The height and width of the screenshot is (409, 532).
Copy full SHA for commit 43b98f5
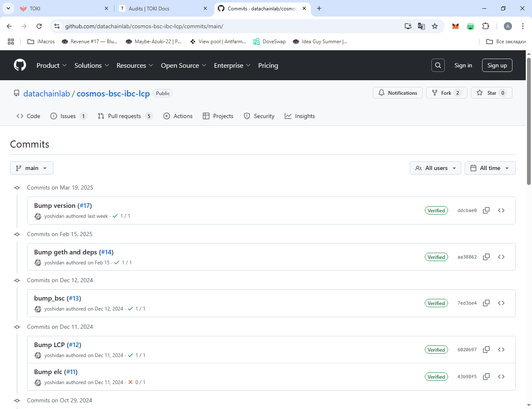coord(486,377)
